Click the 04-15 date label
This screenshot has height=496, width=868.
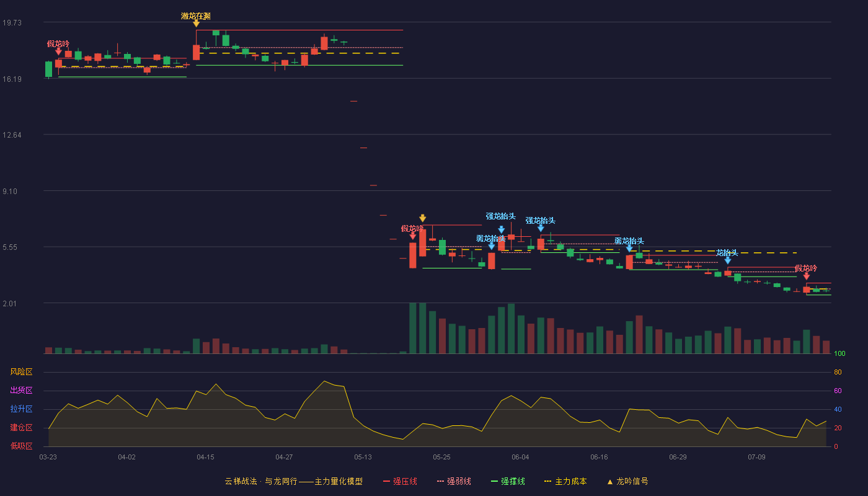pyautogui.click(x=205, y=457)
